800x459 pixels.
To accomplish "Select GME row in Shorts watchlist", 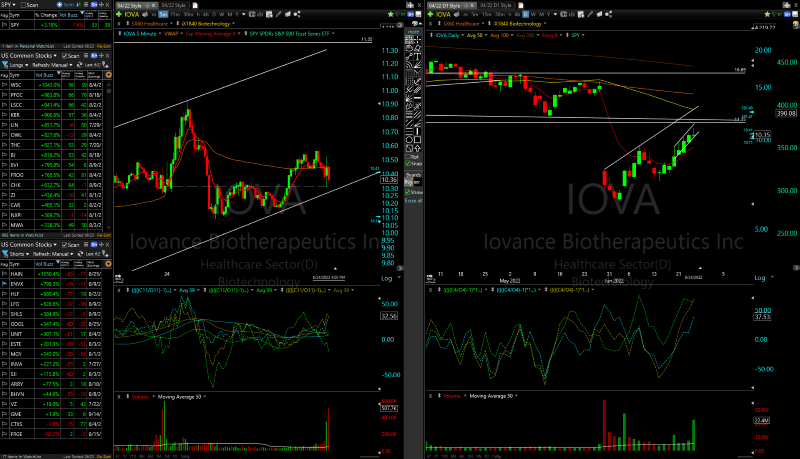I will (51, 414).
